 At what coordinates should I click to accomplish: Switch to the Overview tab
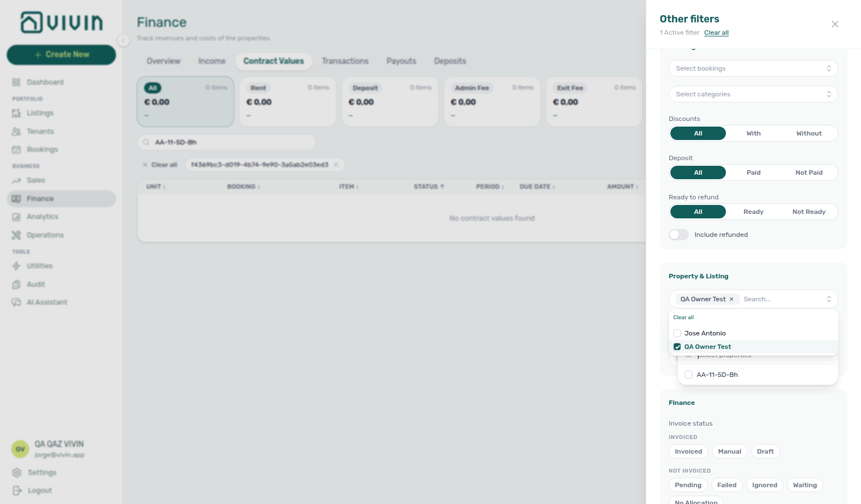(164, 61)
